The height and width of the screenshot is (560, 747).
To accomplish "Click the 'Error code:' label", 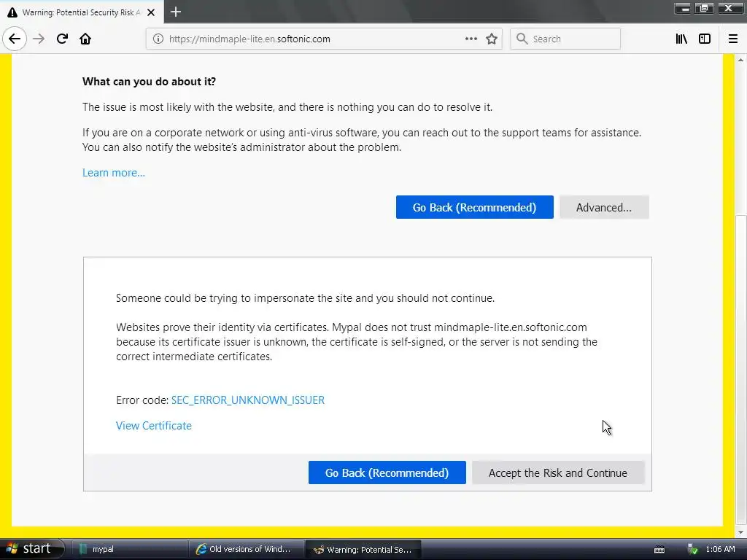I will (x=142, y=400).
